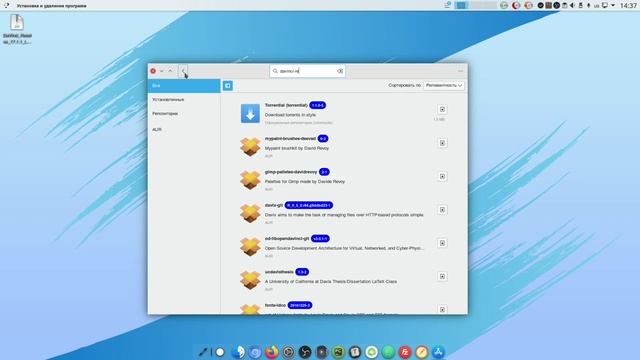Open the 'Репозитории' sidebar category
Image resolution: width=640 pixels, height=360 pixels.
pos(184,114)
